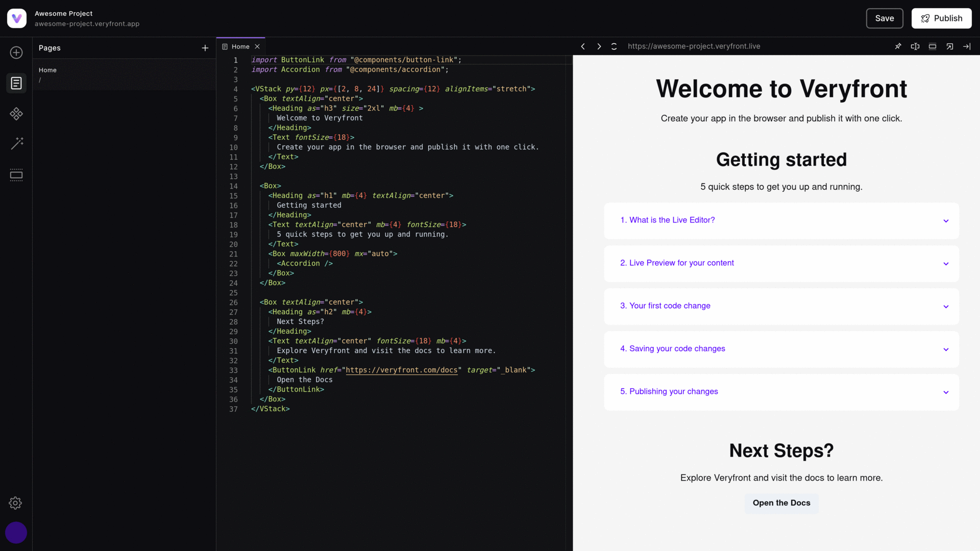The height and width of the screenshot is (551, 980).
Task: Open project settings gear icon
Action: click(15, 503)
